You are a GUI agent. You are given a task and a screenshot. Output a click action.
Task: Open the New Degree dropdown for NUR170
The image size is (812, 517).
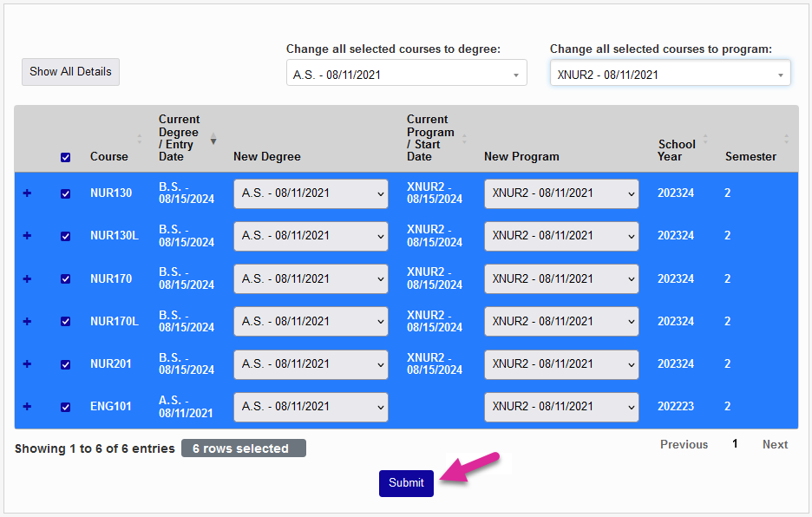click(311, 278)
